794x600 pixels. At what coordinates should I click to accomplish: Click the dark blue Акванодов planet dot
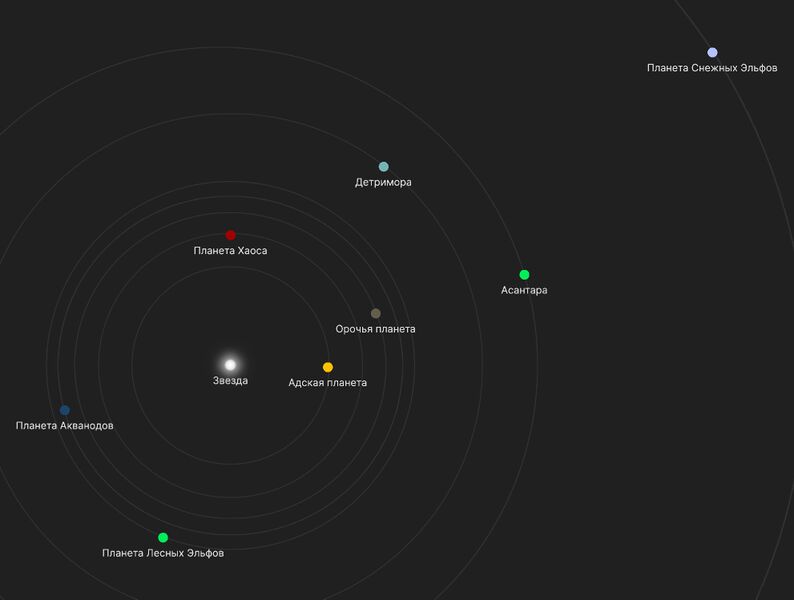click(65, 410)
